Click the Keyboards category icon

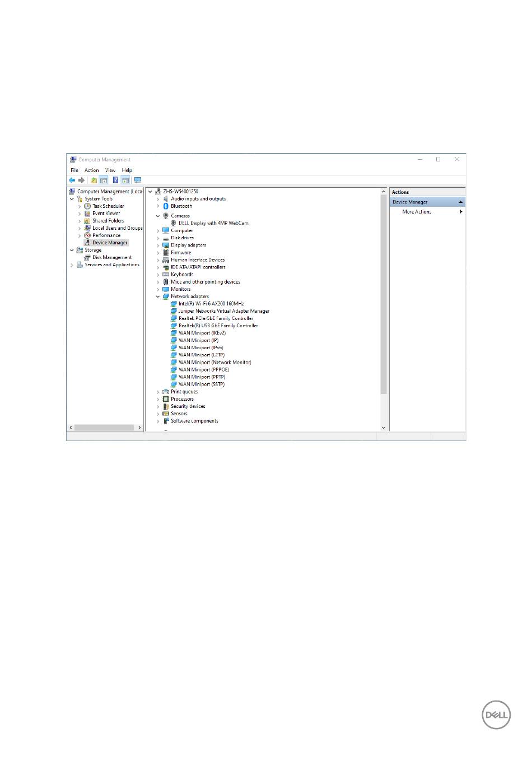(166, 275)
